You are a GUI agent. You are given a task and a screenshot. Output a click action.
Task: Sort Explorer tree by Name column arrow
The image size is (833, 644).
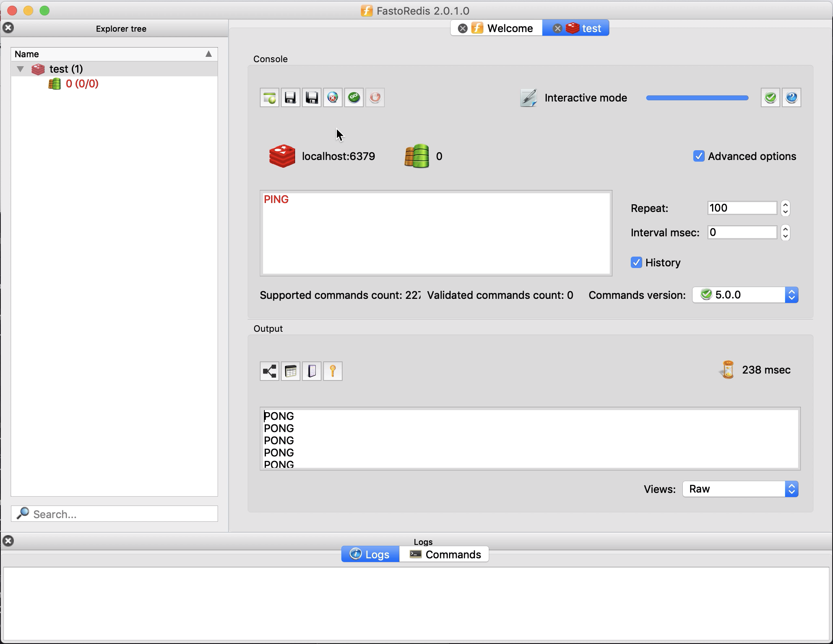point(209,54)
